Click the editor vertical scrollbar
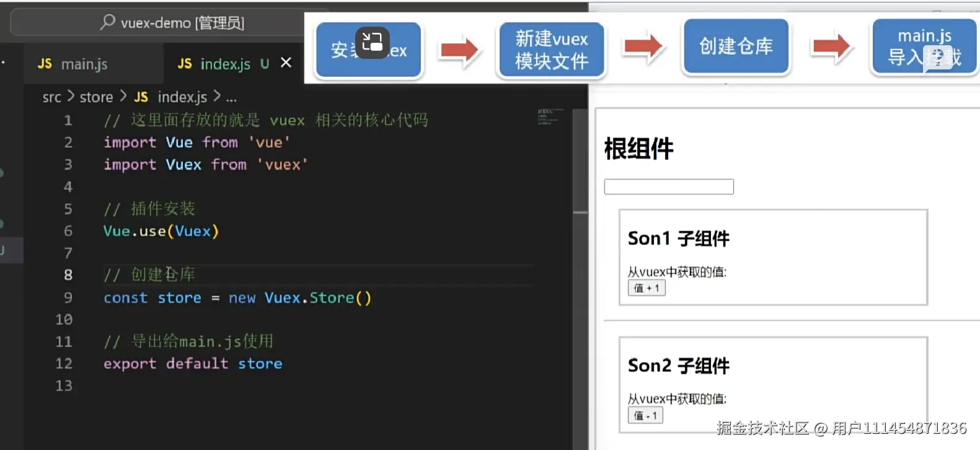The height and width of the screenshot is (450, 980). (580, 279)
